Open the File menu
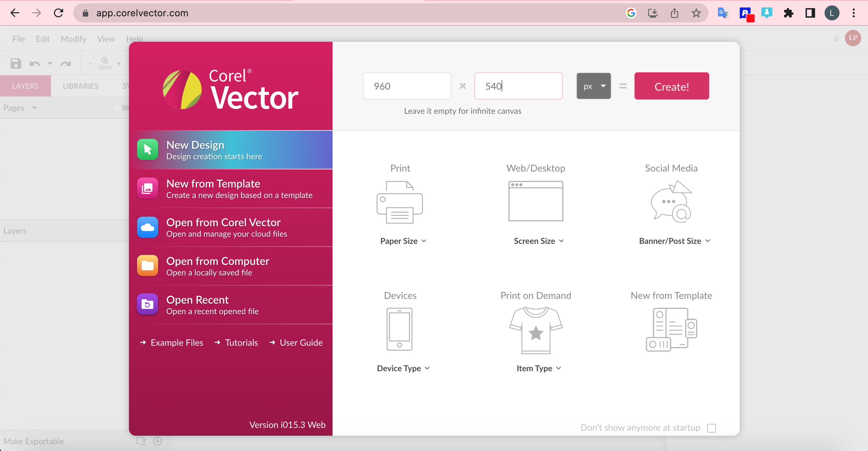 tap(18, 39)
